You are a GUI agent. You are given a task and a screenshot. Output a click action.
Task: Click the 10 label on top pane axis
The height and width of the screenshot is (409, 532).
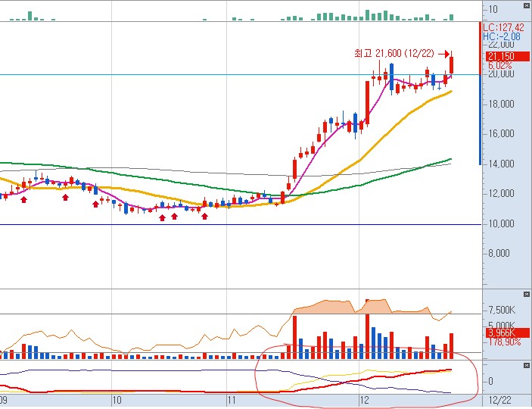tap(493, 9)
